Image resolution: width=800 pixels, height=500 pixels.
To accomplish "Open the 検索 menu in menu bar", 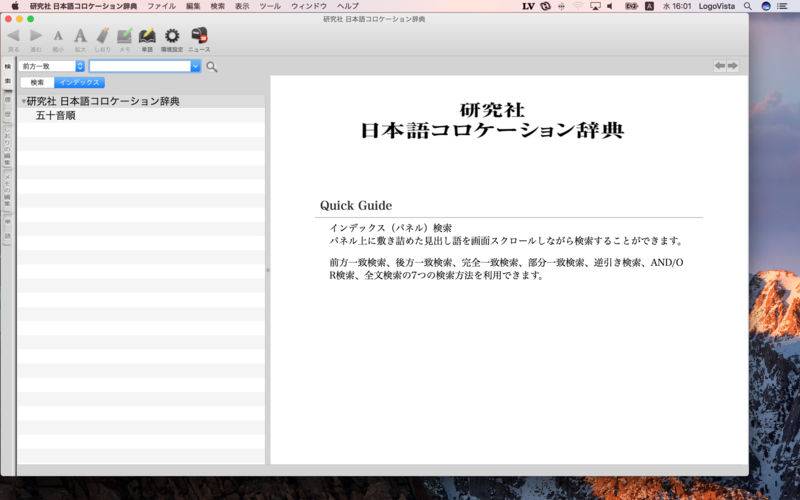I will 217,6.
